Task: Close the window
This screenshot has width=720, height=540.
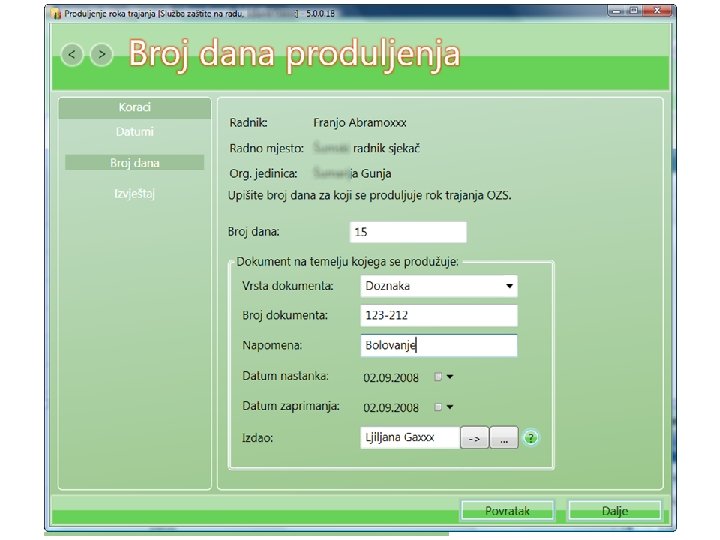Action: 657,11
